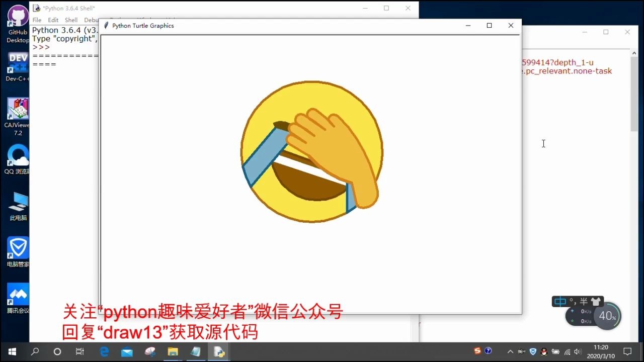Image resolution: width=644 pixels, height=362 pixels.
Task: Open taskbar search magnifier
Action: tap(35, 352)
